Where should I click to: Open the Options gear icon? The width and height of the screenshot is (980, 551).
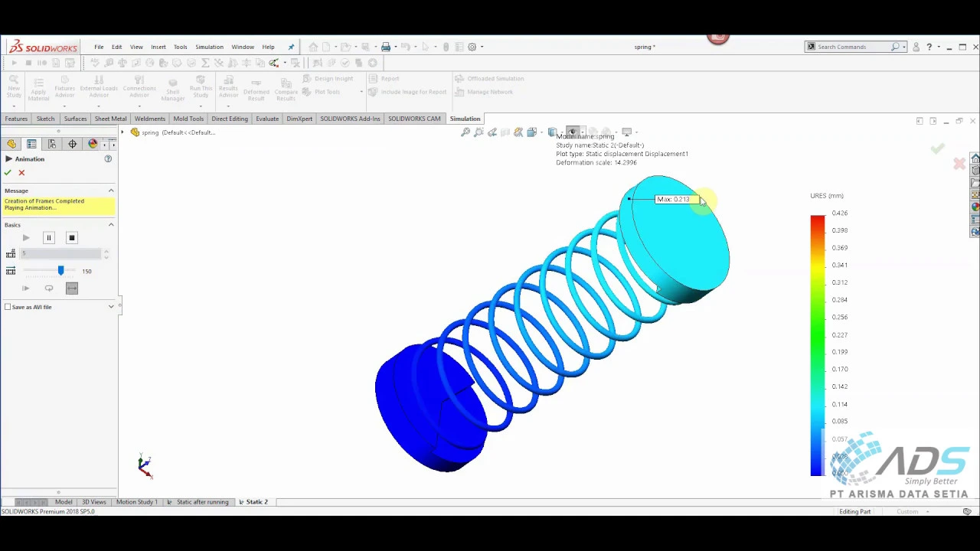click(x=472, y=47)
